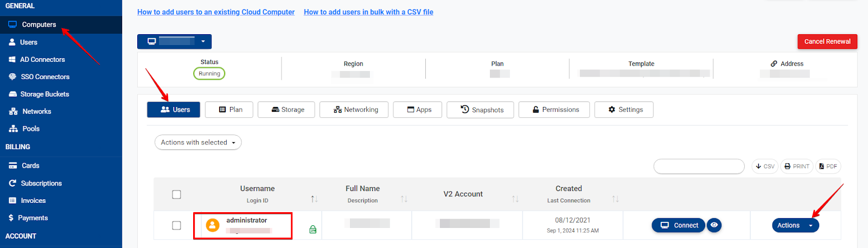
Task: Sort by Full Name column arrows
Action: coord(404,199)
